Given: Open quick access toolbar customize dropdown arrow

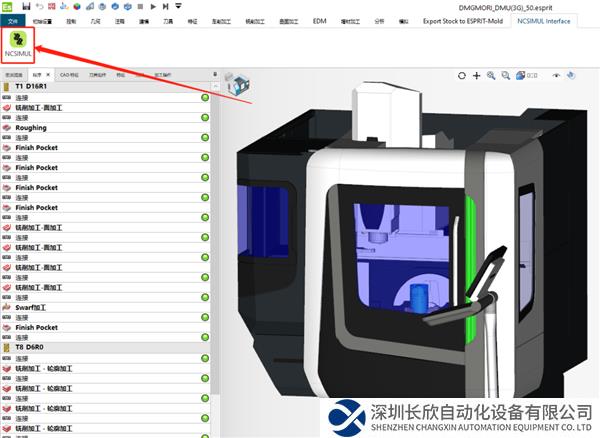Looking at the screenshot, I should pos(178,6).
